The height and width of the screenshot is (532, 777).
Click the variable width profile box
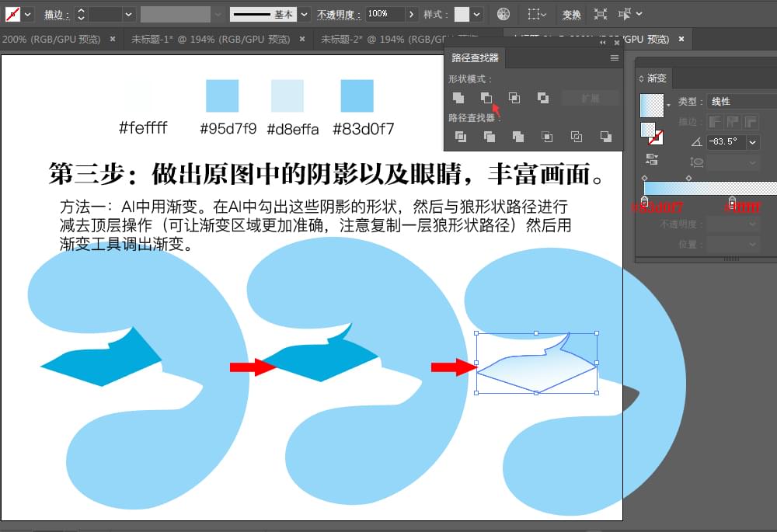176,14
